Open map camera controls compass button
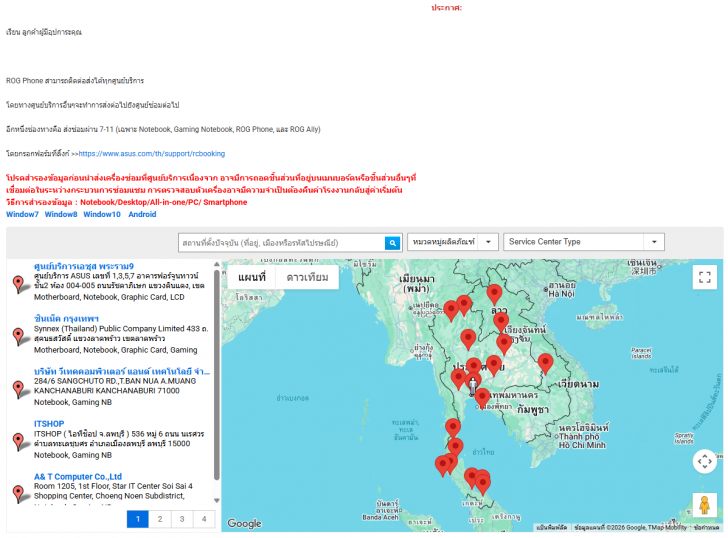The height and width of the screenshot is (538, 728). [705, 461]
